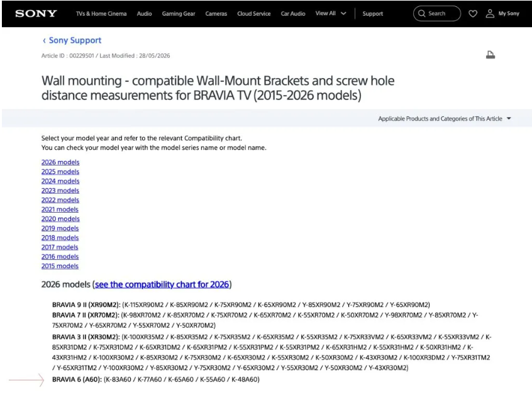Viewport: 532px width, 399px height.
Task: Open the Cameras menu item
Action: click(x=216, y=14)
